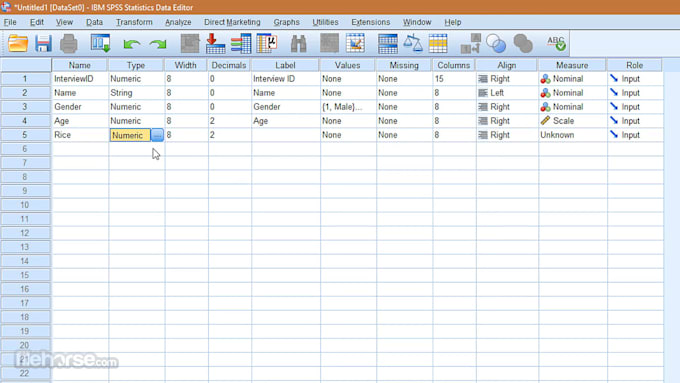Click the InterviewID variable name cell
The width and height of the screenshot is (680, 383).
pyautogui.click(x=80, y=79)
